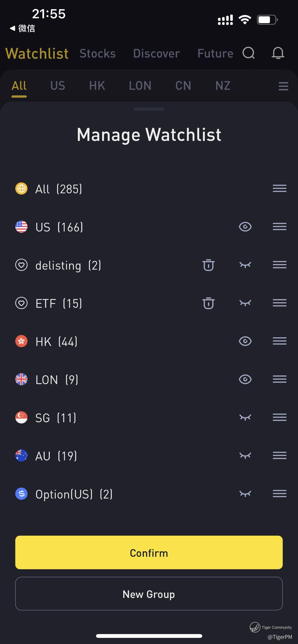
Task: Hide the HK watchlist group
Action: 245,341
